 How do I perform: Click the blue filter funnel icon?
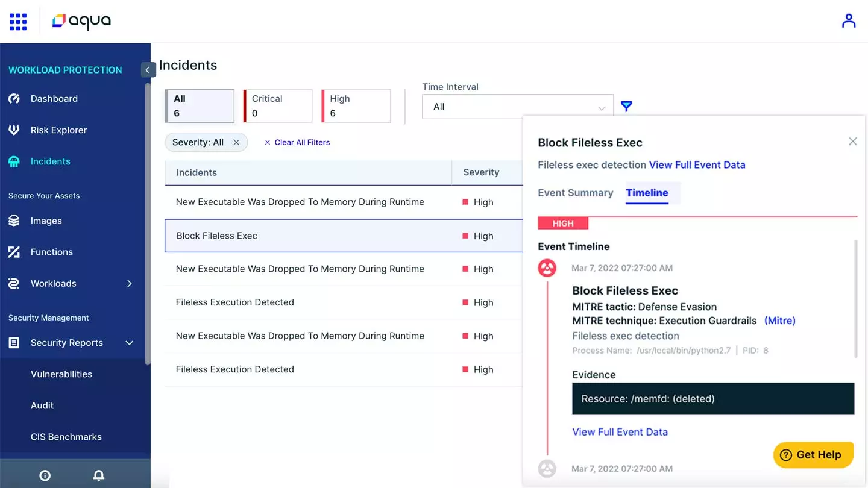click(626, 107)
